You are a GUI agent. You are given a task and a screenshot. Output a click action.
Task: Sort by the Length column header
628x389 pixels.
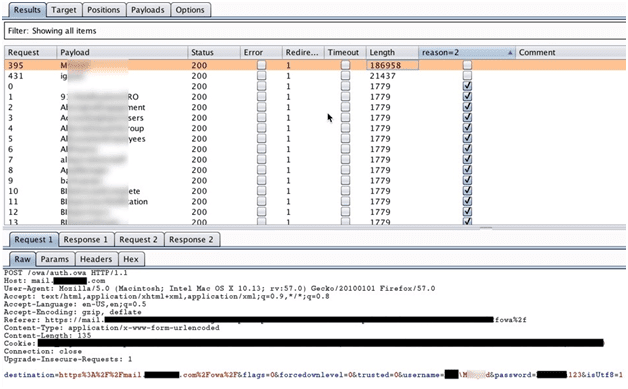tap(392, 52)
